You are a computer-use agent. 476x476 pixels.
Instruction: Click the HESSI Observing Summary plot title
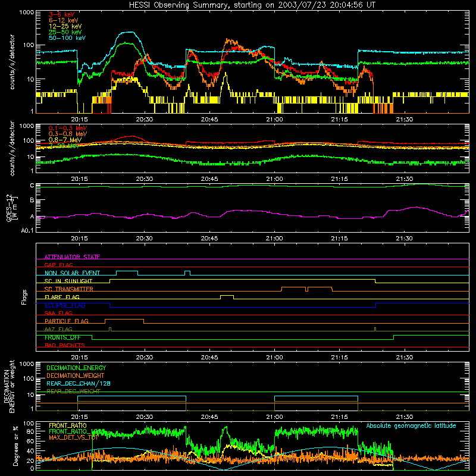[x=252, y=5]
